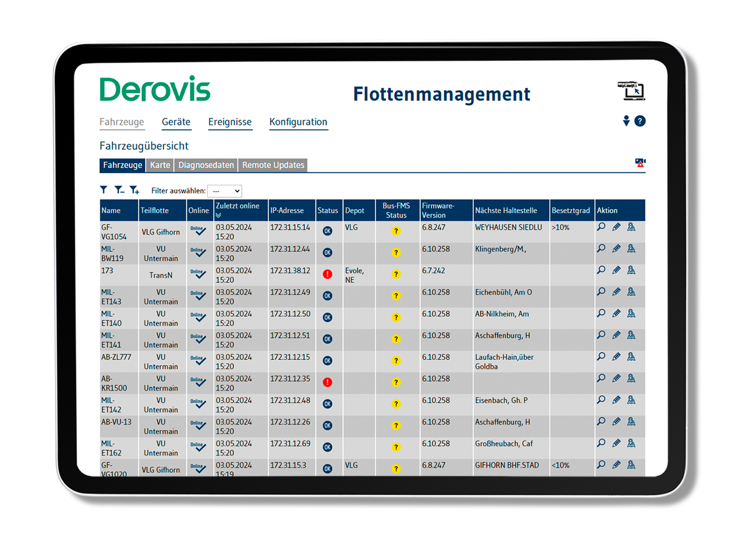Click red error status icon for vehicle 173
Viewport: 747px width, 560px height.
pyautogui.click(x=327, y=274)
